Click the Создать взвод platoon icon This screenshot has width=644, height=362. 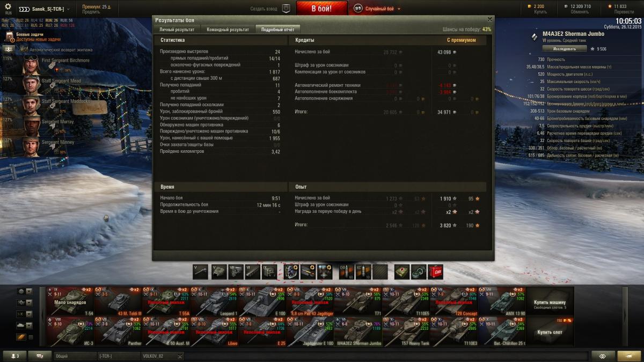click(286, 9)
